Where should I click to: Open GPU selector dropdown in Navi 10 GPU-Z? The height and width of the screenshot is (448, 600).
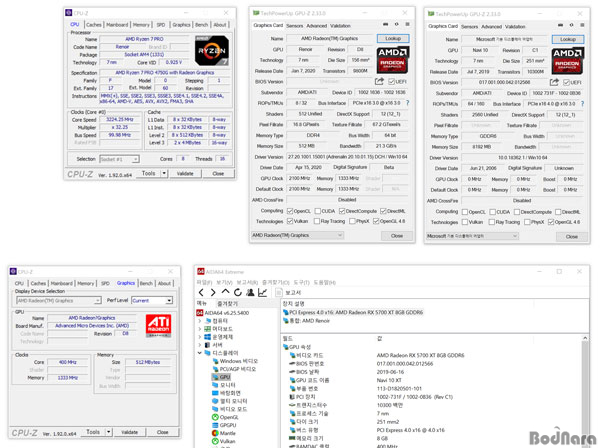472,236
